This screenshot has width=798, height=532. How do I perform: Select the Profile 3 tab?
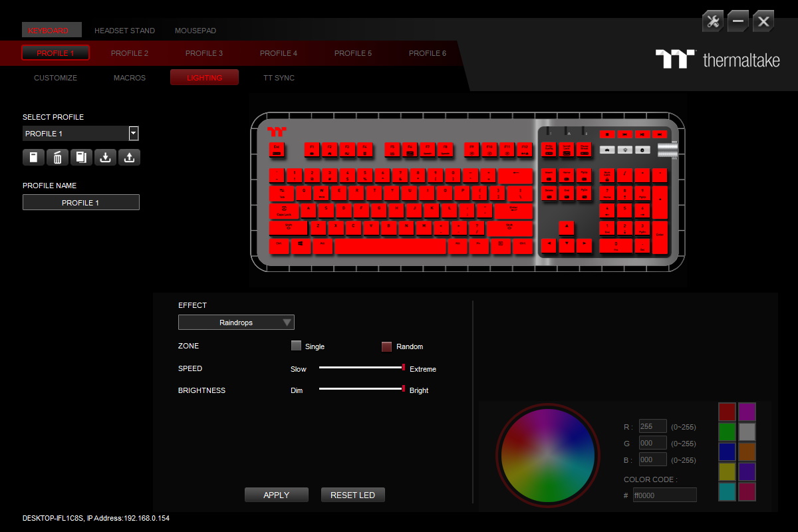pyautogui.click(x=204, y=53)
